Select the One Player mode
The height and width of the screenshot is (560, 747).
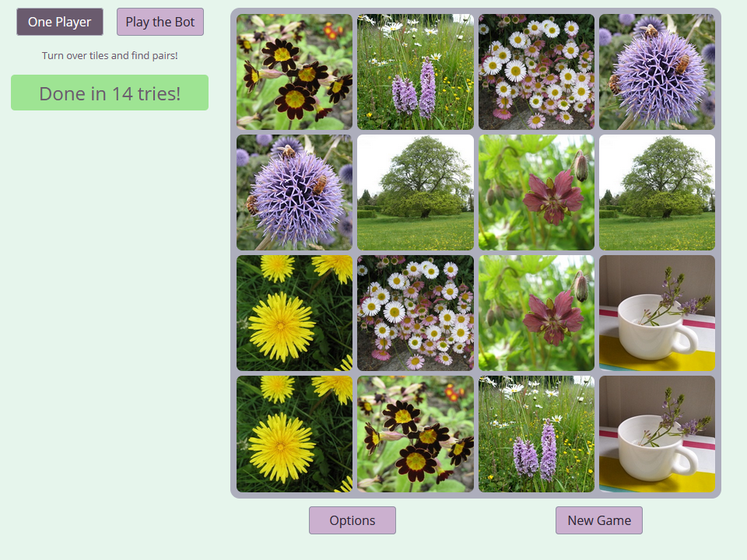60,22
